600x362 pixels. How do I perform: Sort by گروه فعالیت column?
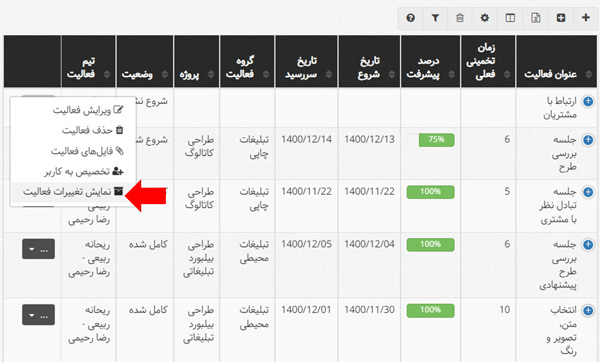pos(247,61)
